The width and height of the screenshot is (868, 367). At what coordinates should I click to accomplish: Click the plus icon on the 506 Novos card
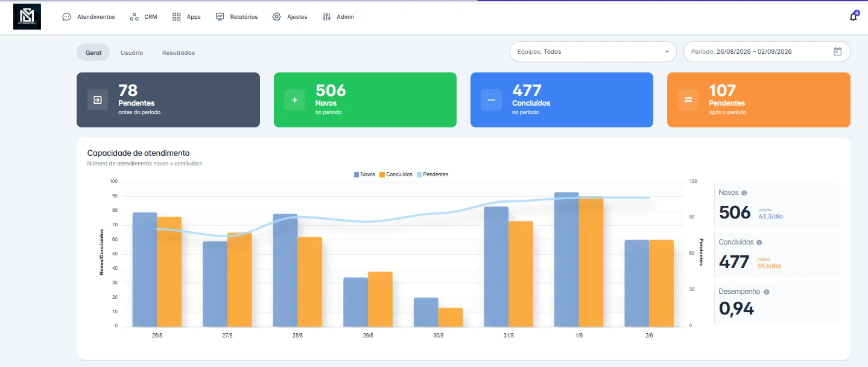(x=294, y=100)
